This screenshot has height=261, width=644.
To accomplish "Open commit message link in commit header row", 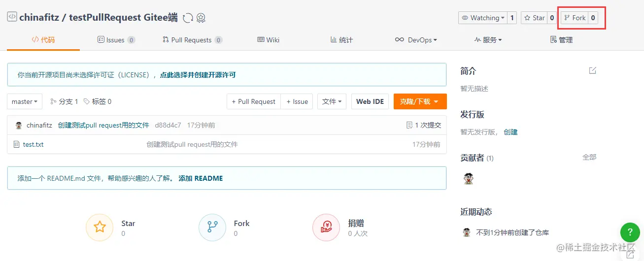I will coord(103,126).
